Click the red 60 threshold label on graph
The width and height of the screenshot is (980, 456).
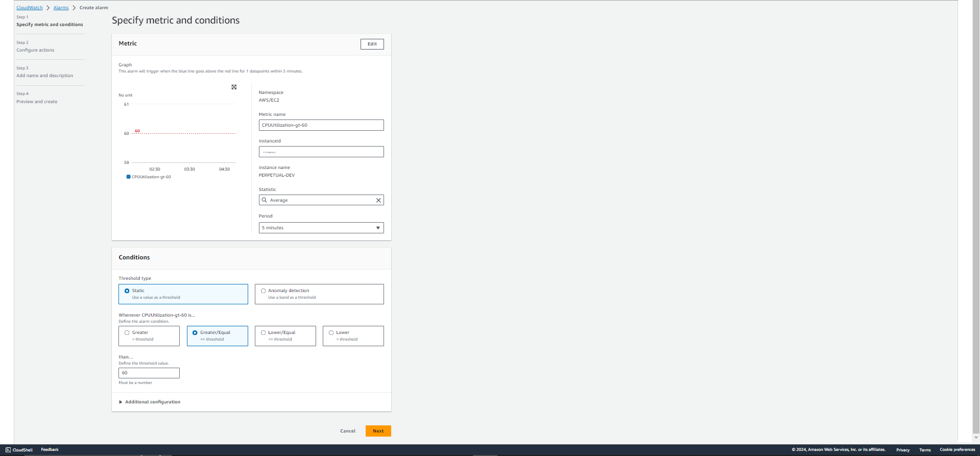[x=137, y=131]
